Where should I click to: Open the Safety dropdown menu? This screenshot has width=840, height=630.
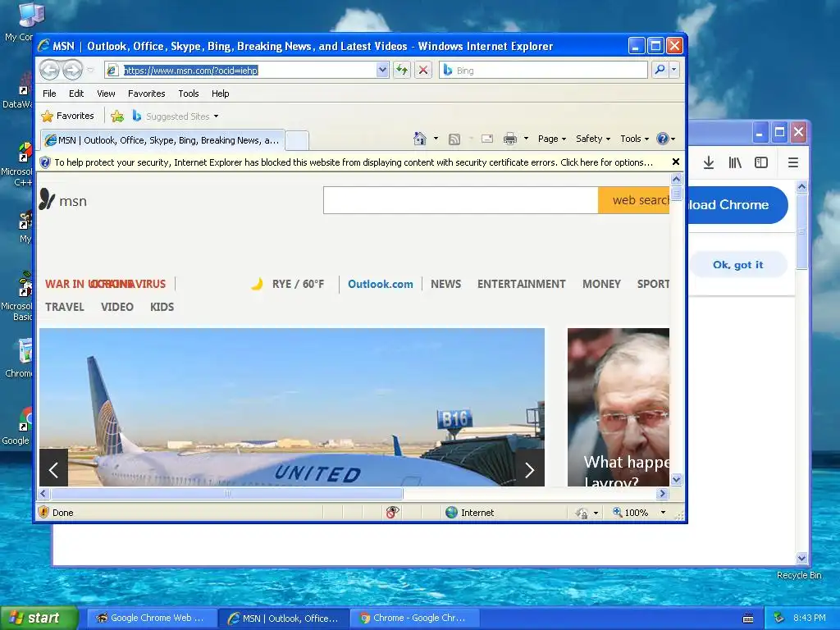pos(592,139)
